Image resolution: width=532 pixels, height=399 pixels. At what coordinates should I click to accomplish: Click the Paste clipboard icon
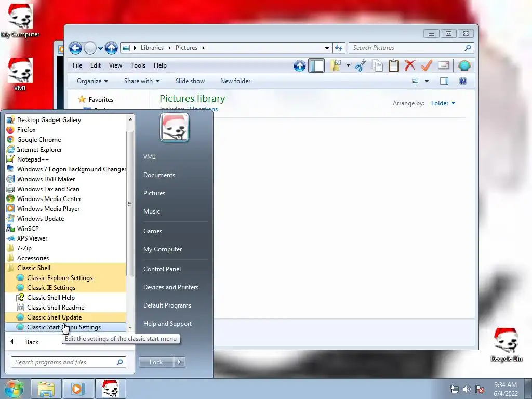[x=393, y=65]
